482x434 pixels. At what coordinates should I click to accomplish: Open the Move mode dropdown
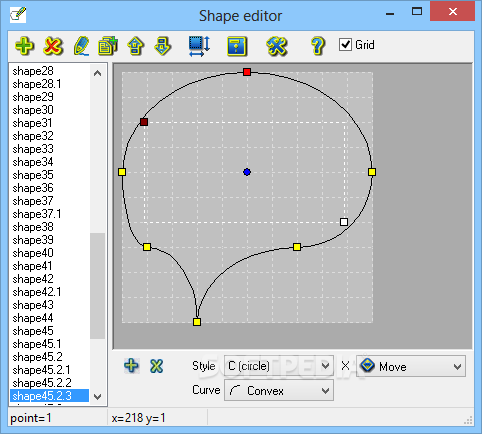pos(411,366)
